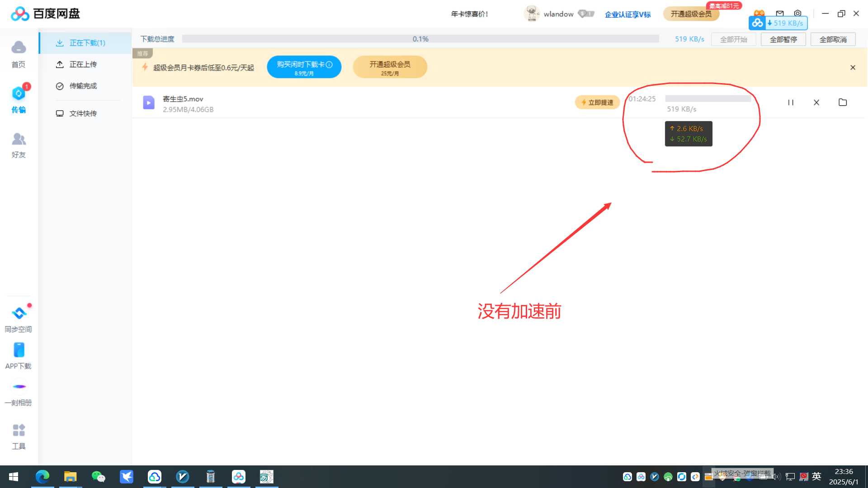
Task: Click 超级会员月卡券后低至0.6元/天起 text
Action: (x=203, y=68)
